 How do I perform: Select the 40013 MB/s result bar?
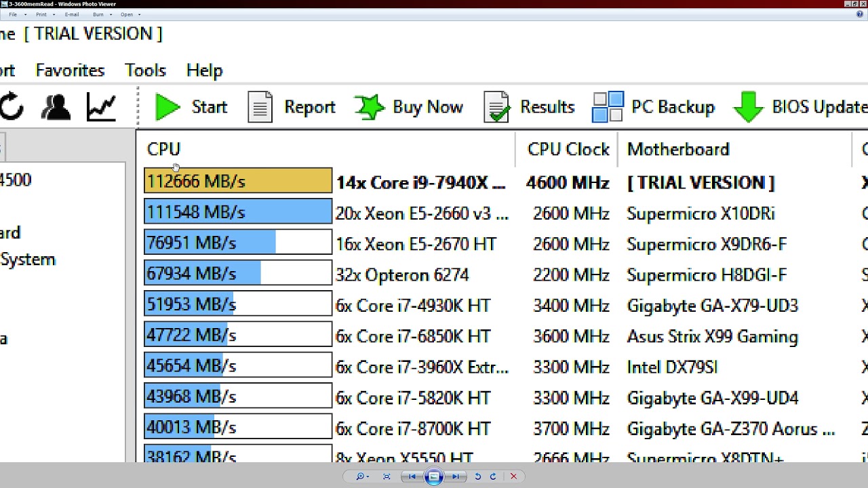(x=238, y=427)
